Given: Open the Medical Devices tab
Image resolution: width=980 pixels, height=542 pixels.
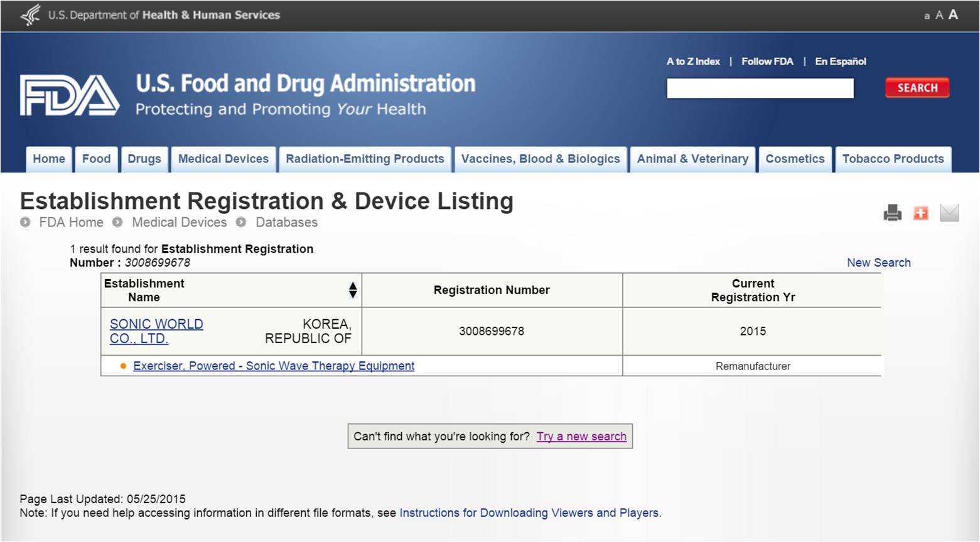Looking at the screenshot, I should [x=223, y=159].
